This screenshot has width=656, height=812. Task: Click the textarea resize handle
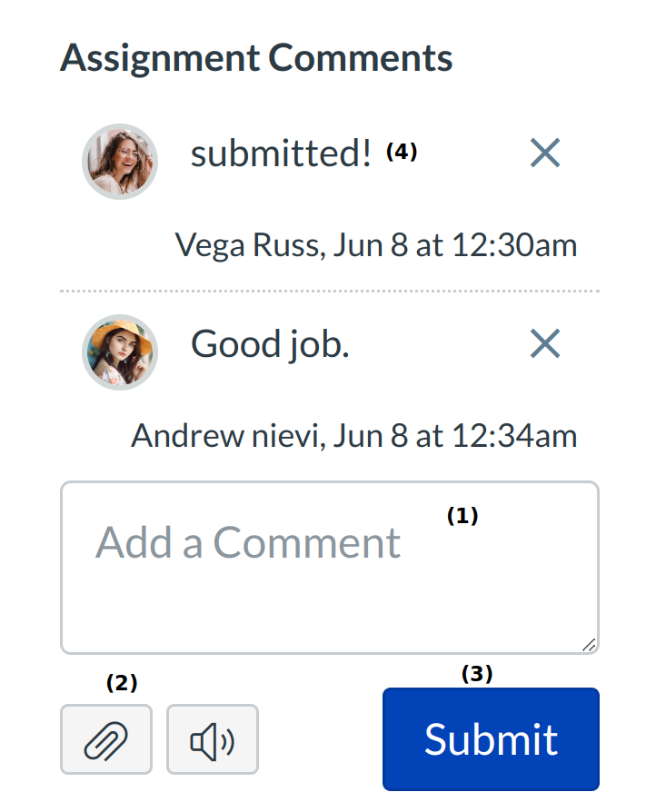point(589,644)
